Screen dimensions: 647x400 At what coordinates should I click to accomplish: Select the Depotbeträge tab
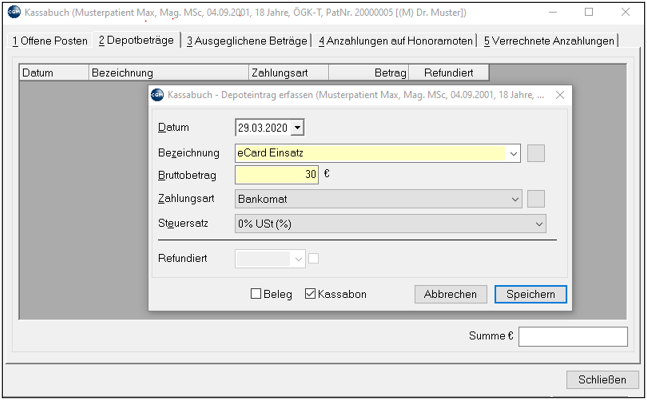pyautogui.click(x=136, y=40)
